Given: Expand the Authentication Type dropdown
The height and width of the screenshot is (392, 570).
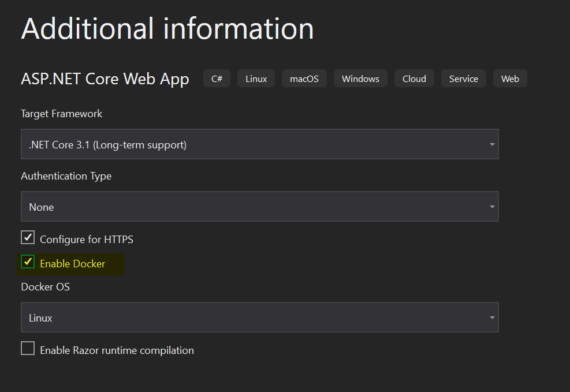Looking at the screenshot, I should [259, 207].
